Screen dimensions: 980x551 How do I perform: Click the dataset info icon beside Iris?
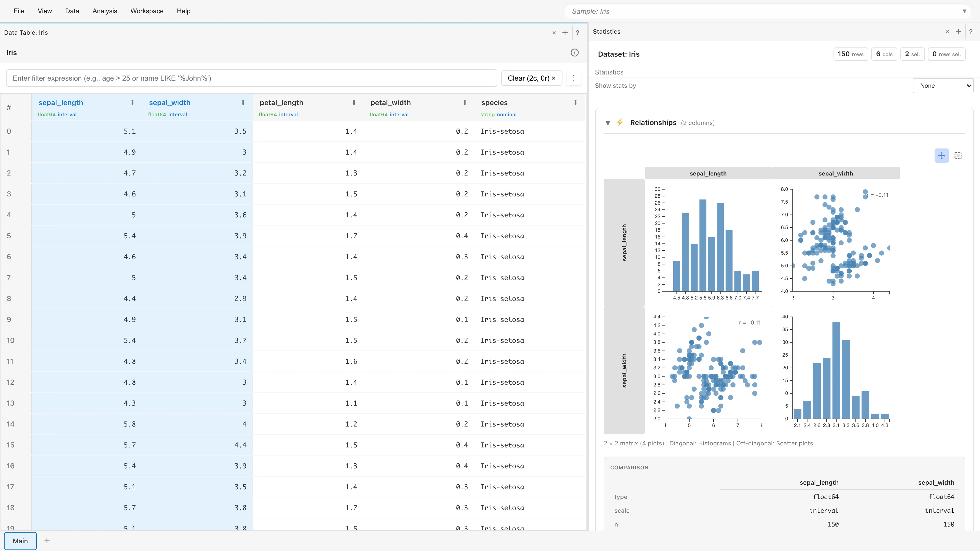click(x=574, y=53)
